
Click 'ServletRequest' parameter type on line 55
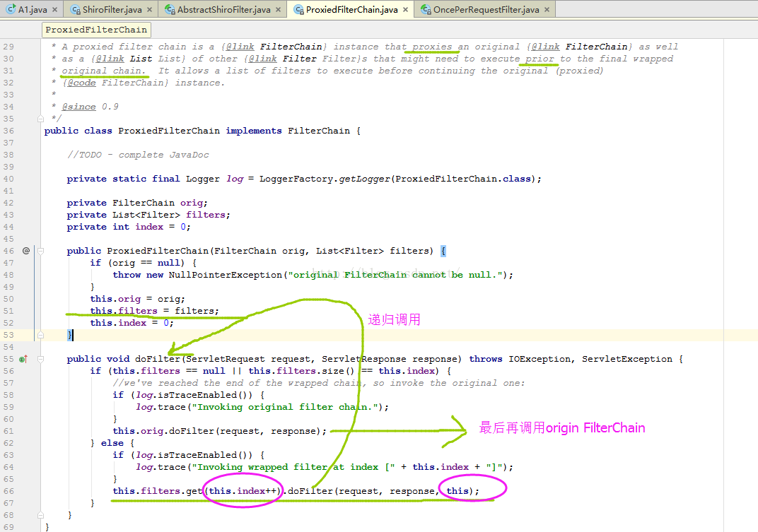tap(226, 359)
